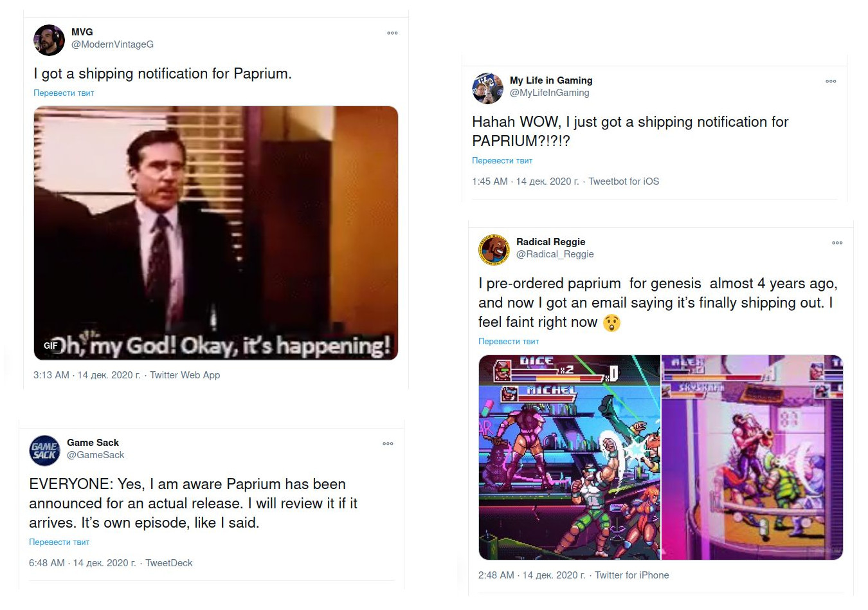Click the TweetDeck source link
The image size is (868, 610).
tap(169, 563)
